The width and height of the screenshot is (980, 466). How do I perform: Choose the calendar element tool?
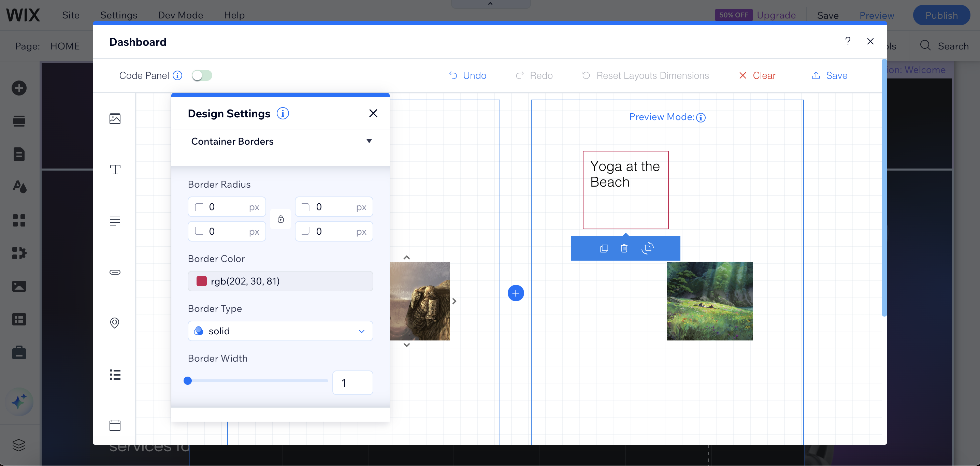click(x=115, y=425)
